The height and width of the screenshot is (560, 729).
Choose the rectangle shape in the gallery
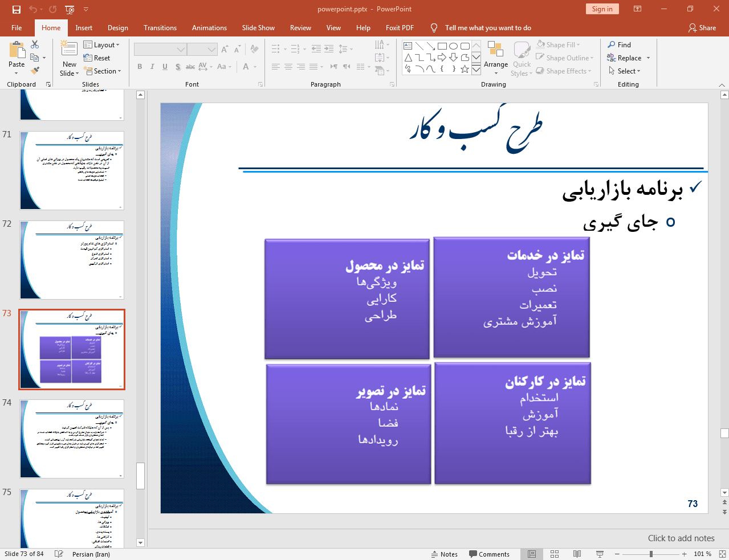pos(442,46)
